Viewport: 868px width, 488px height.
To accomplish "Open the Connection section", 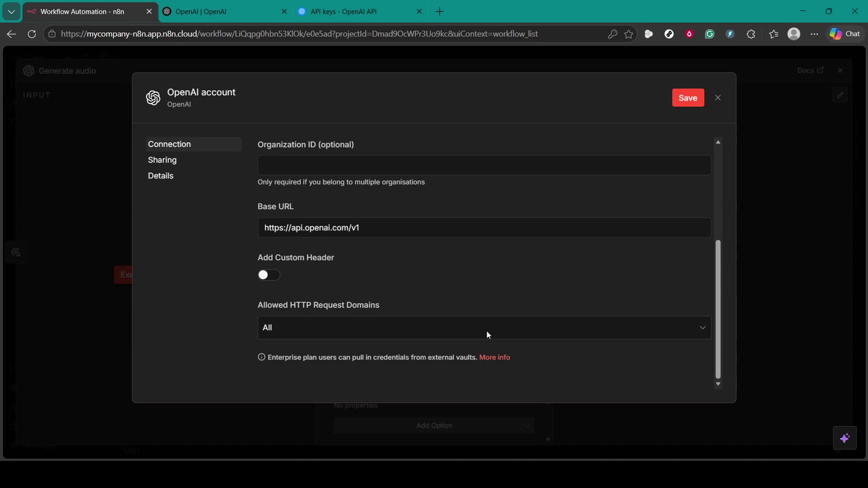I will (x=193, y=144).
